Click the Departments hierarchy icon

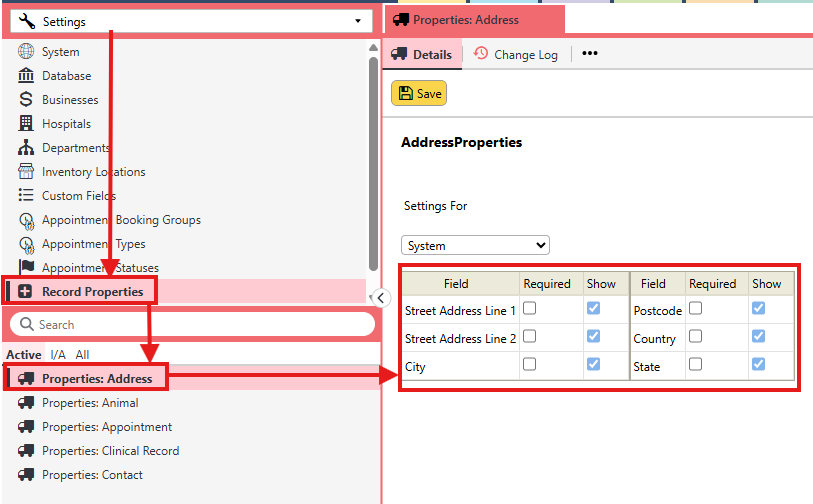point(26,147)
